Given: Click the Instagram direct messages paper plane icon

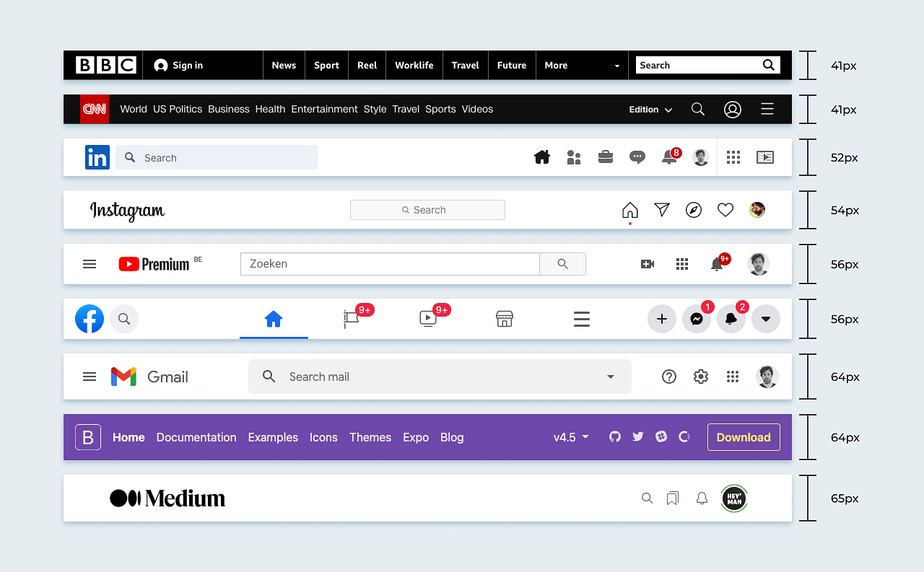Looking at the screenshot, I should pos(662,210).
